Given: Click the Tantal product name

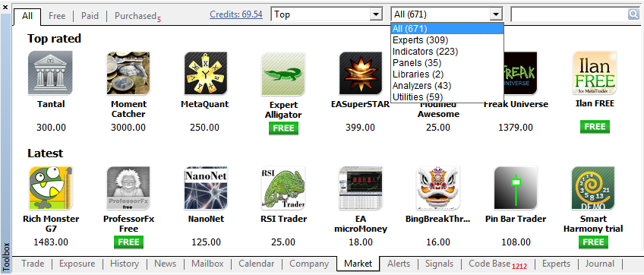Looking at the screenshot, I should coord(51,104).
